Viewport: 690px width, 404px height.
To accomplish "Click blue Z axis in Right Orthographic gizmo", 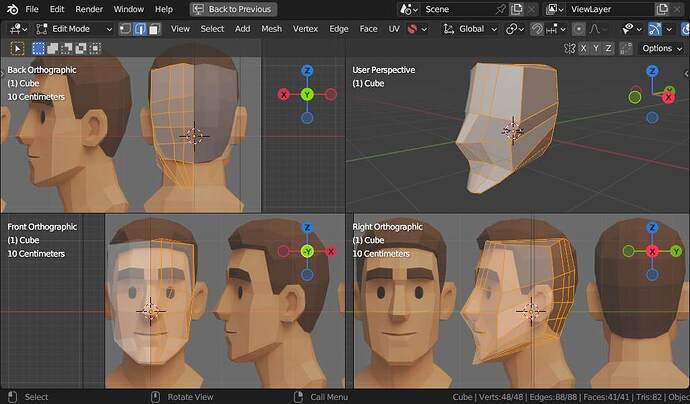I will pos(652,228).
